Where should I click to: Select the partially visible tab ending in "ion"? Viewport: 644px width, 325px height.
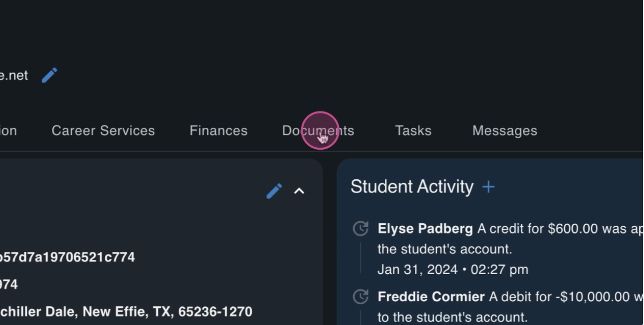tap(8, 130)
